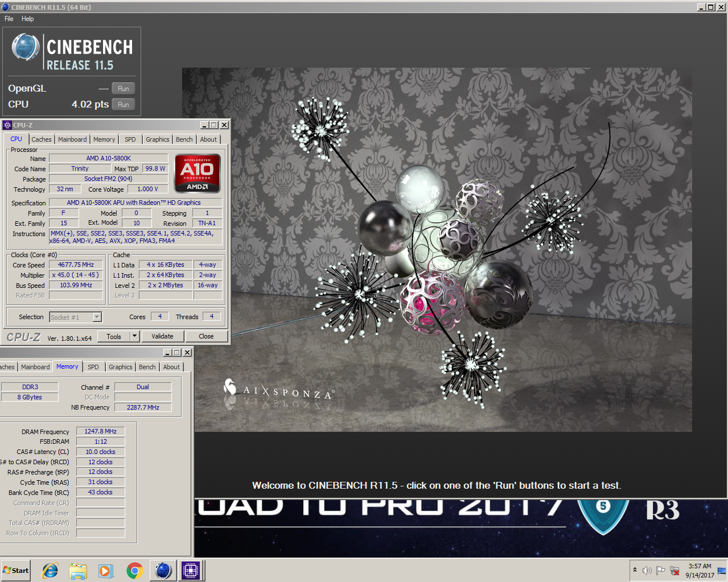Click the CPU-Z title bar icon
This screenshot has width=728, height=582.
point(7,125)
